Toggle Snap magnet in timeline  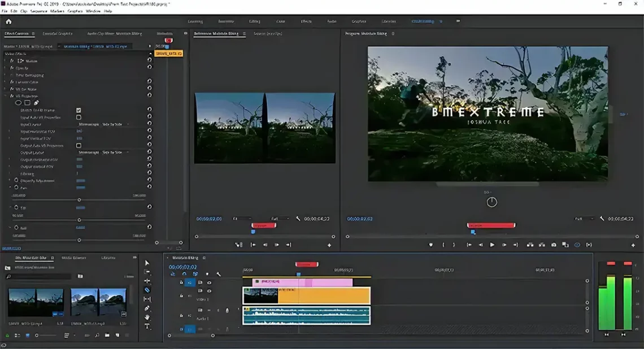click(x=184, y=274)
